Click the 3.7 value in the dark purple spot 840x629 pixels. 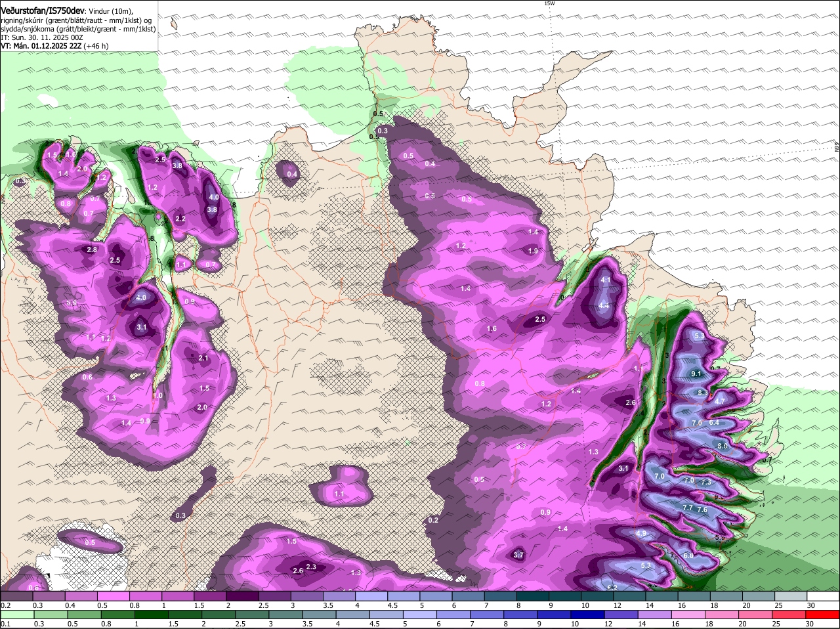(x=518, y=555)
